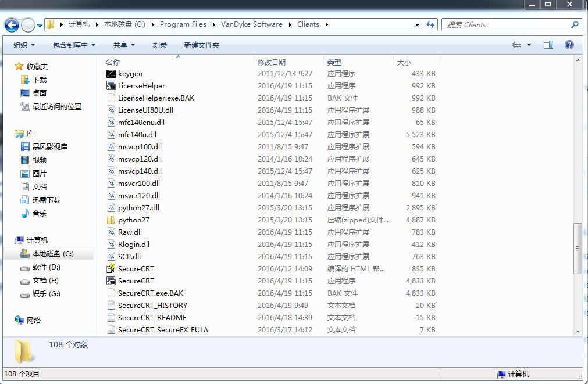Screen dimensions: 588x384
Task: Click the mfc140u.dll file icon
Action: (111, 135)
